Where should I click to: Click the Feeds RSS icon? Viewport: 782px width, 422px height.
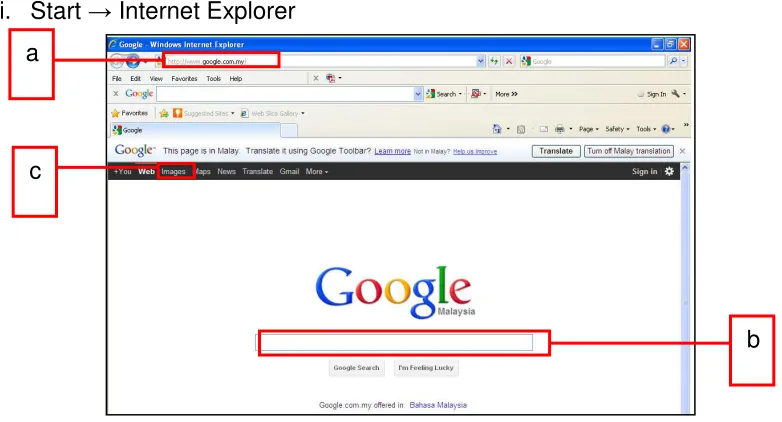click(521, 129)
